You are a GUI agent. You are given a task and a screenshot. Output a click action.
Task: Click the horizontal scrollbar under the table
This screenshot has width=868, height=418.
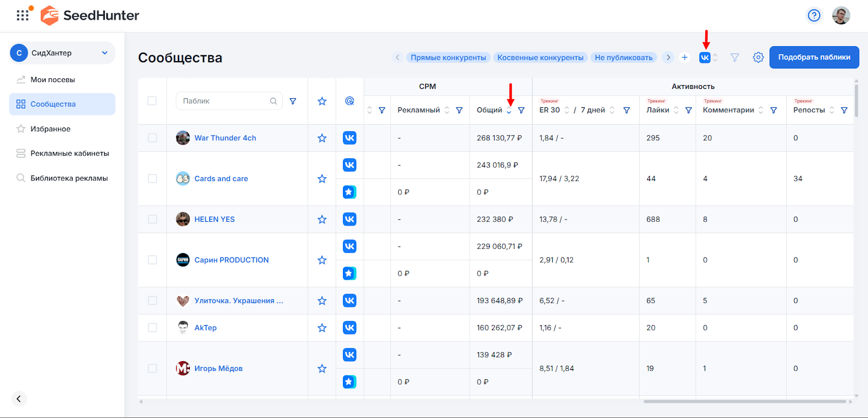coord(744,402)
